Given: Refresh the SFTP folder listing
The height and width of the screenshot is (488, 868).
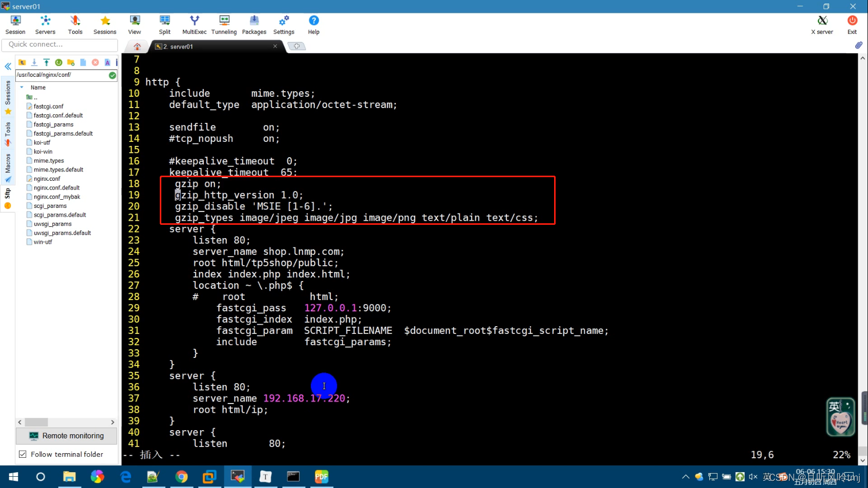Looking at the screenshot, I should (59, 62).
